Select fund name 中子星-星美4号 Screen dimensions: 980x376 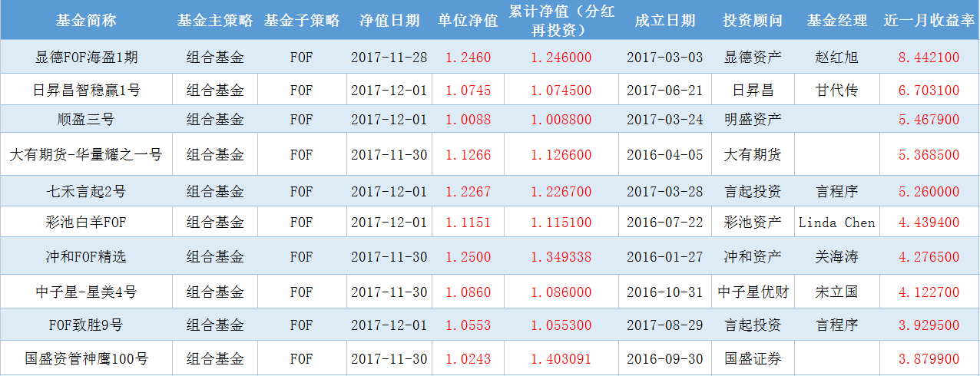point(86,292)
